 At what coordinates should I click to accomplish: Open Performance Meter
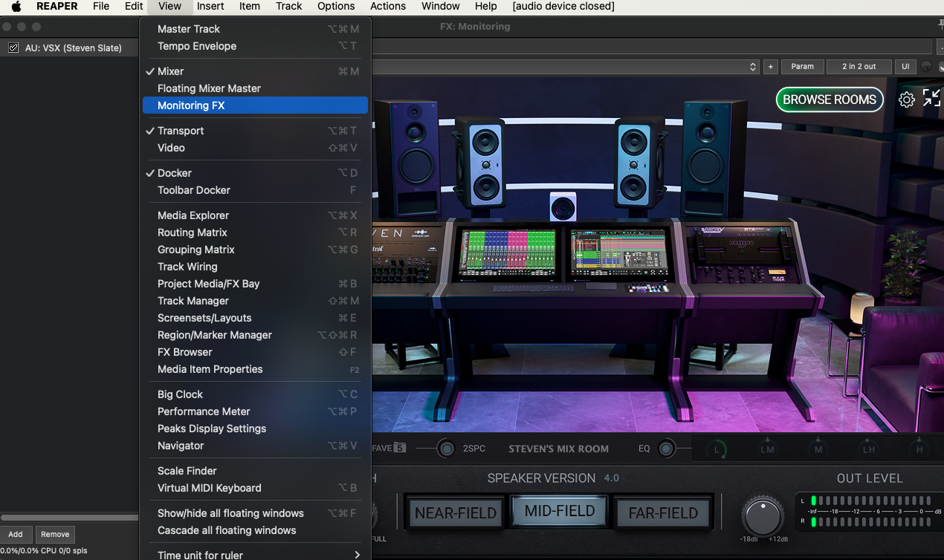click(255, 411)
